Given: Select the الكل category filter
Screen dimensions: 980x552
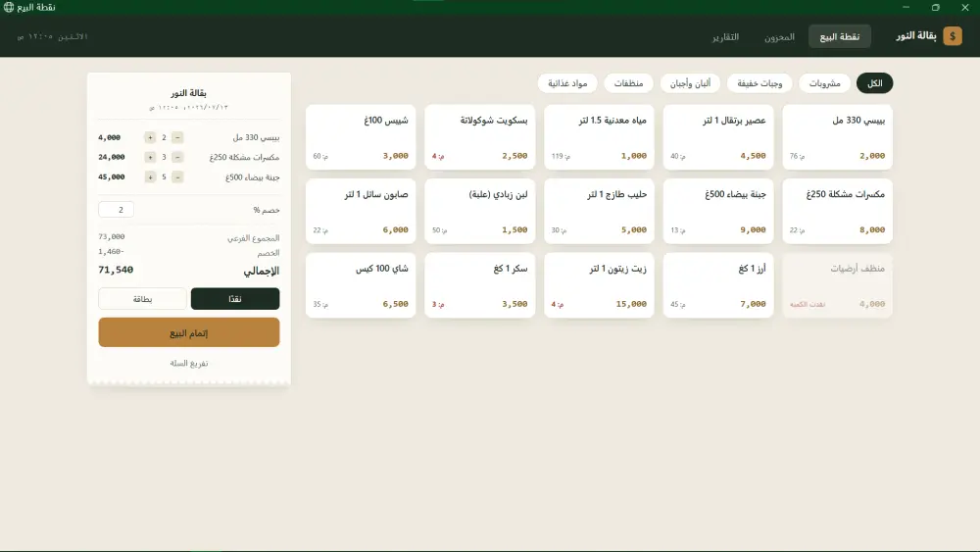Looking at the screenshot, I should coord(874,83).
